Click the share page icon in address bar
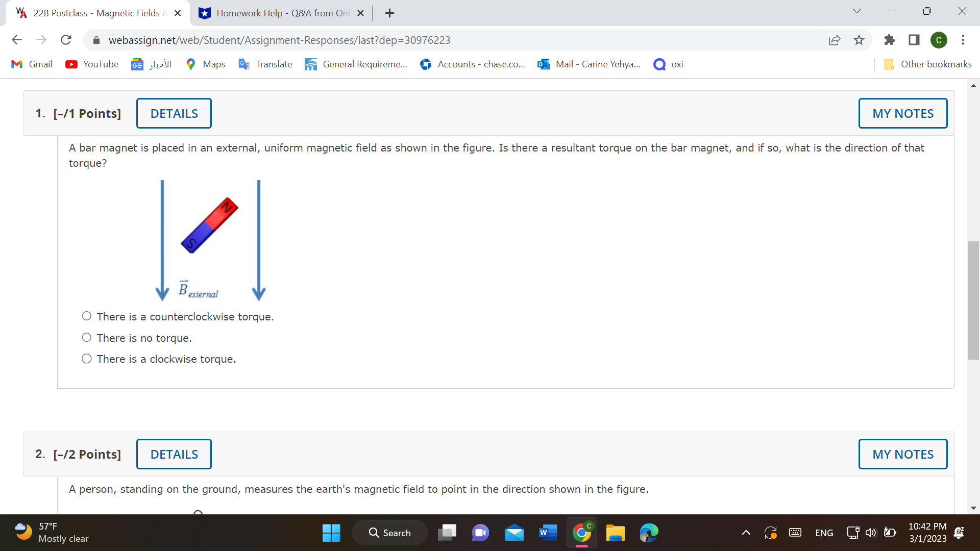This screenshot has height=551, width=980. point(835,40)
